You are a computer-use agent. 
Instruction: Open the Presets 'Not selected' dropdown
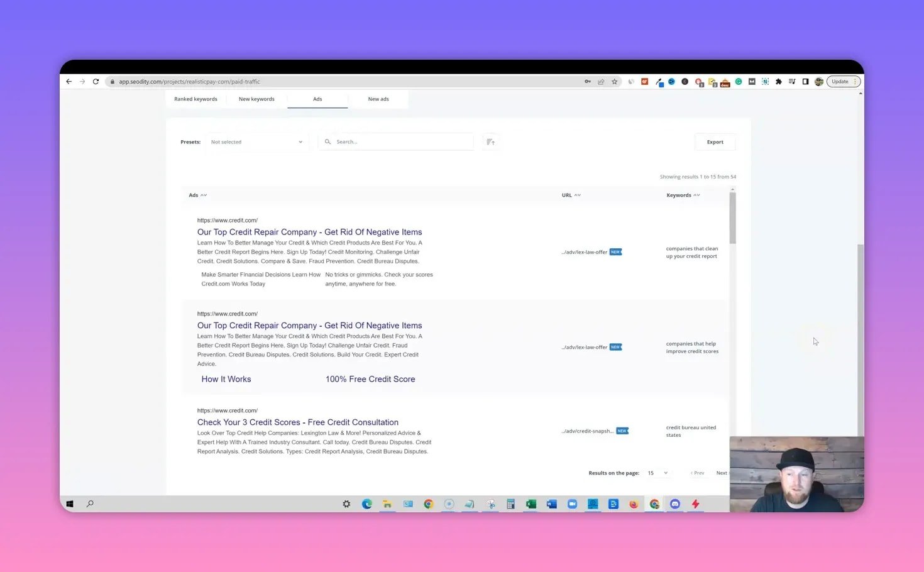[258, 141]
